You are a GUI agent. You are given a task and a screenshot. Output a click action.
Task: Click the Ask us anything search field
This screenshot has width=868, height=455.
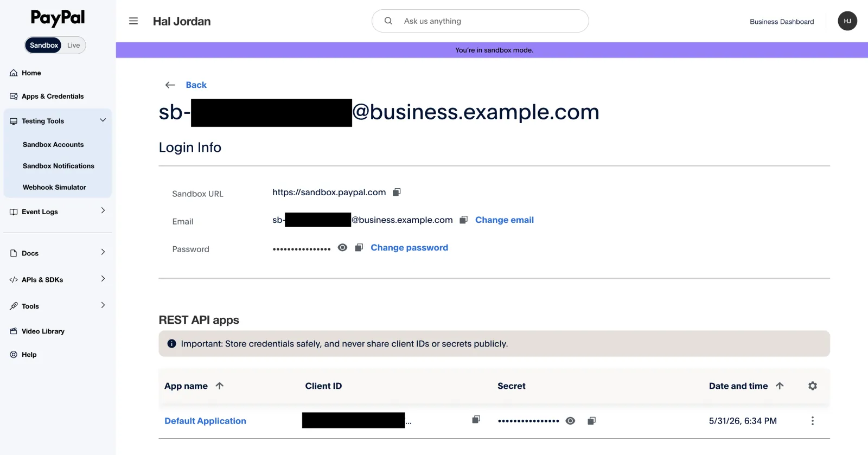(x=480, y=21)
